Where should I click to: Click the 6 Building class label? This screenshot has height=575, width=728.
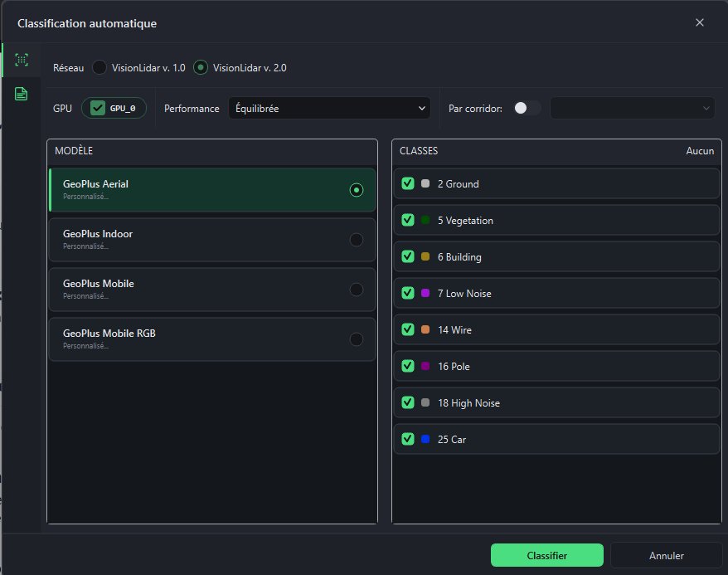tap(459, 257)
